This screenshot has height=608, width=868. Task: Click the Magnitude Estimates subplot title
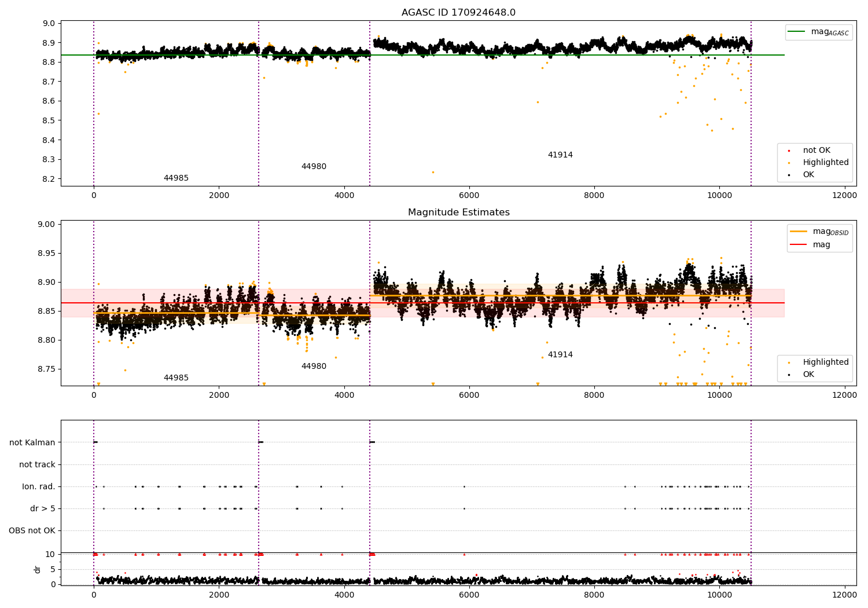pos(458,212)
